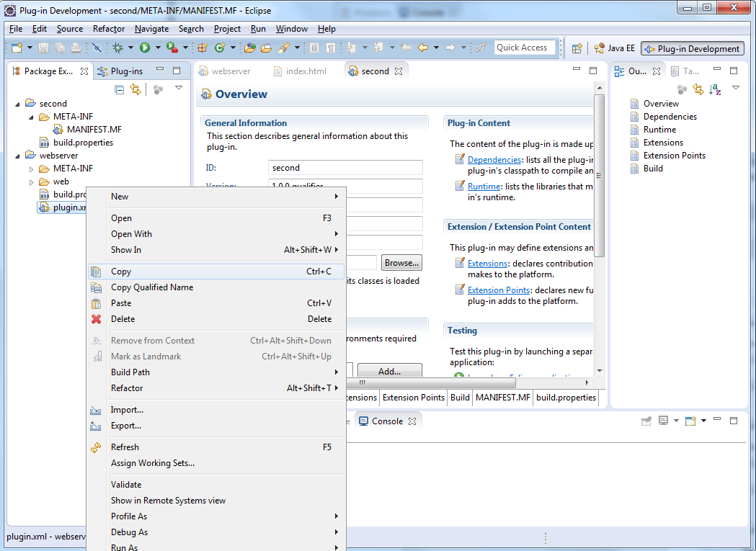This screenshot has width=756, height=551.
Task: Open the Run configurations dropdown arrow
Action: coord(157,48)
